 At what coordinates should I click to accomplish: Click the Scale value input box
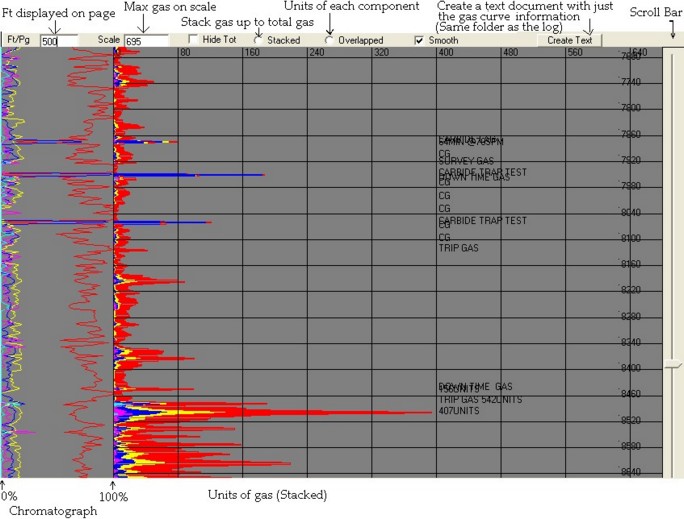[146, 41]
